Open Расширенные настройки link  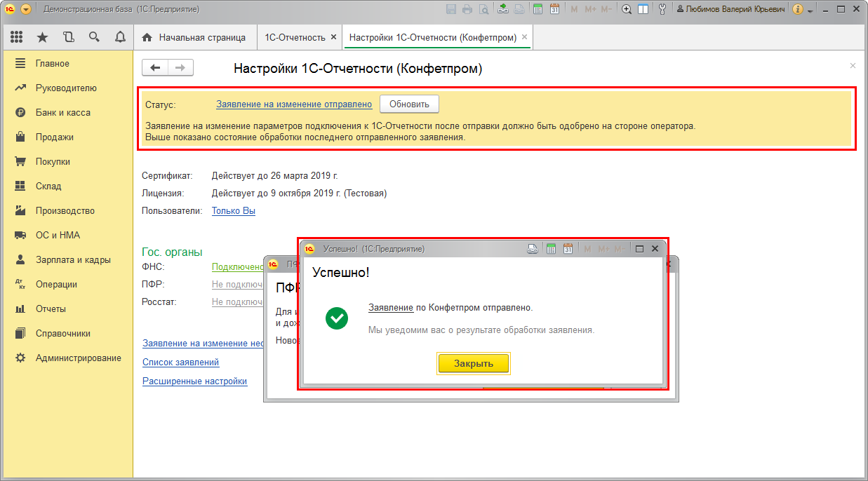click(x=195, y=381)
